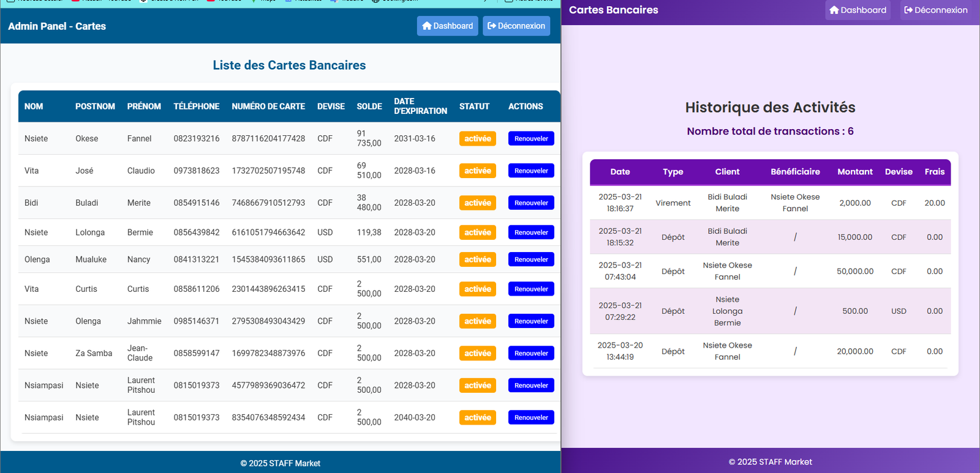Image resolution: width=980 pixels, height=473 pixels.
Task: Click © 2025 STAFF Market in Admin Panel footer
Action: point(280,463)
